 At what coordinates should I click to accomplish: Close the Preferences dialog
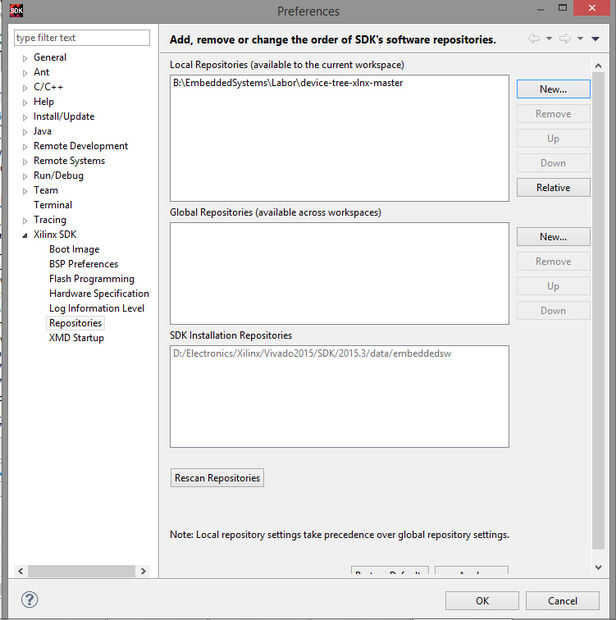[x=591, y=8]
